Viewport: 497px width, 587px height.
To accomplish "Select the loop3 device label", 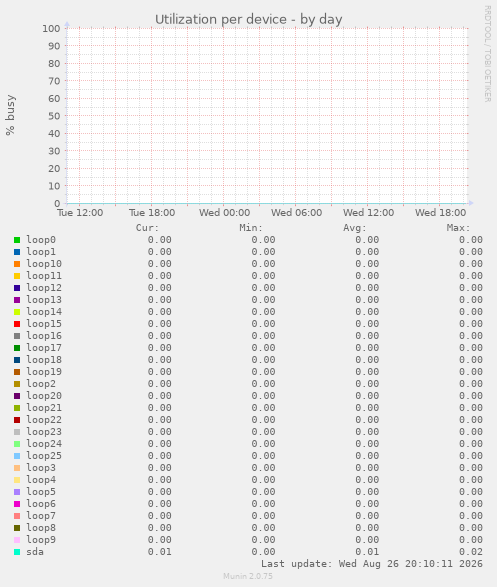I will coord(41,467).
